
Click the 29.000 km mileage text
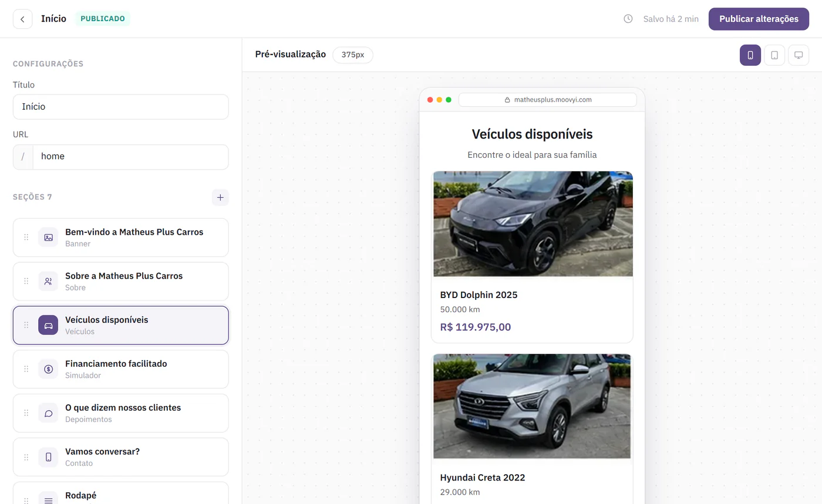pyautogui.click(x=460, y=492)
